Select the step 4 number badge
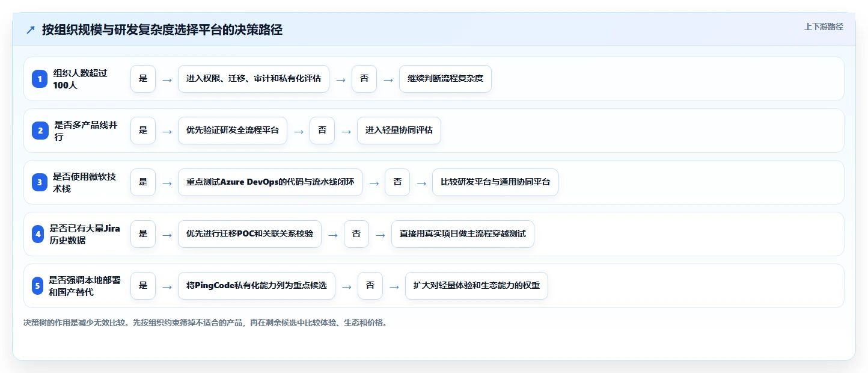 click(38, 234)
